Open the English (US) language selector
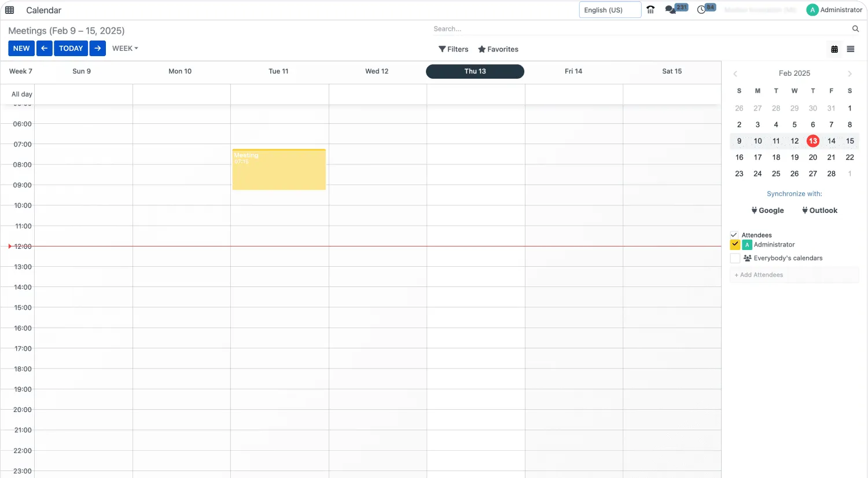868x478 pixels. pyautogui.click(x=609, y=10)
